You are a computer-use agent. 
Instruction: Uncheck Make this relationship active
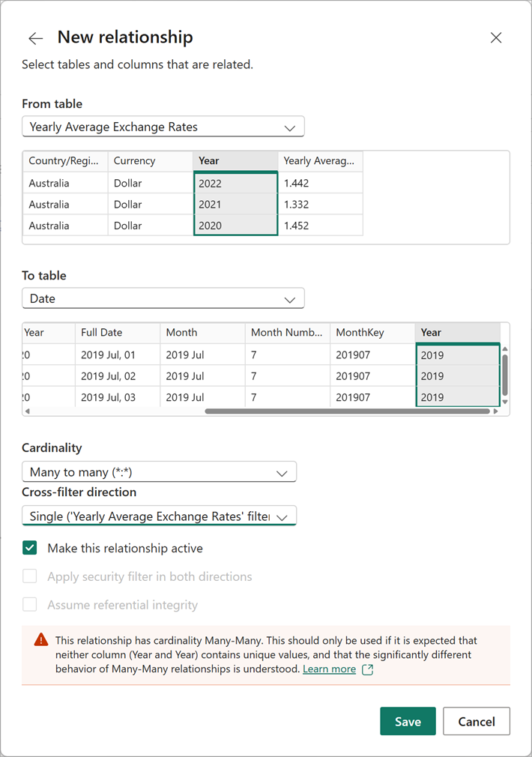coord(30,548)
